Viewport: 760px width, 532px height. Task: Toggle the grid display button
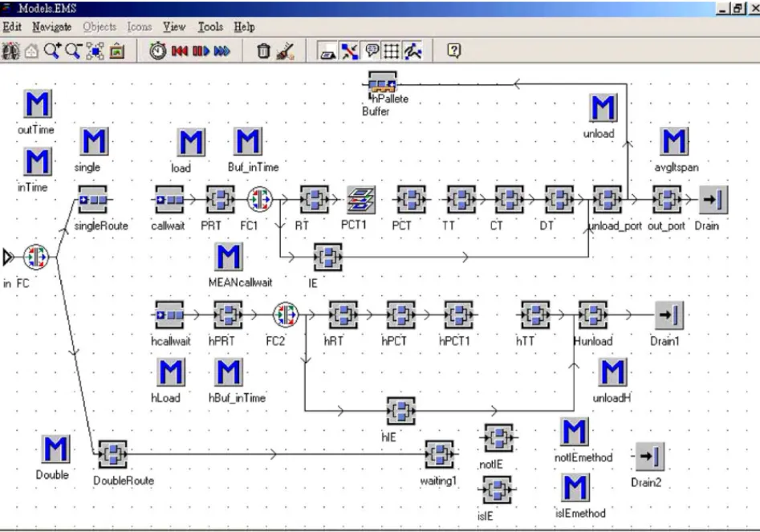(392, 51)
